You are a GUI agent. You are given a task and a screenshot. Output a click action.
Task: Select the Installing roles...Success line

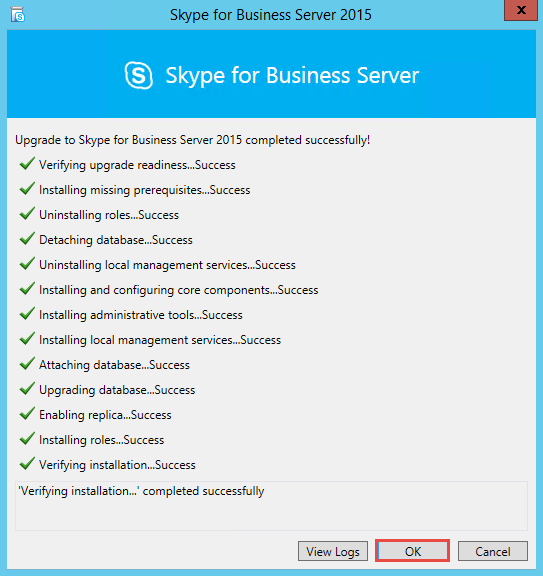(101, 440)
